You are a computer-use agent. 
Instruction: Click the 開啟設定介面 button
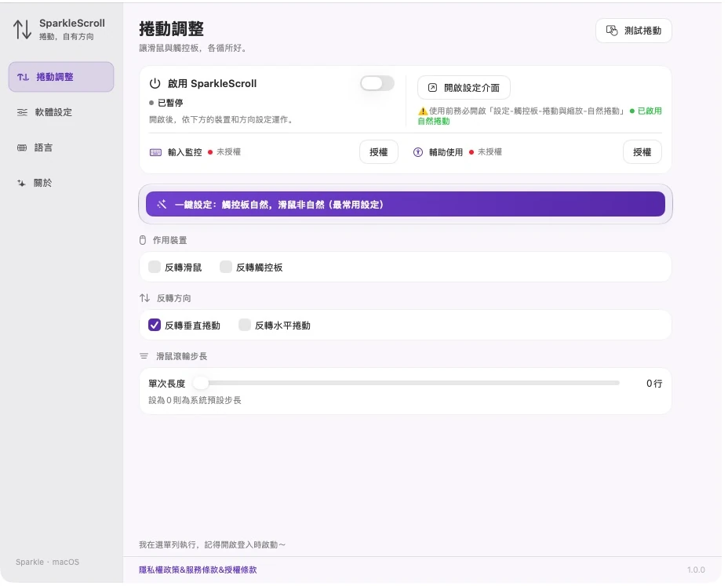464,88
